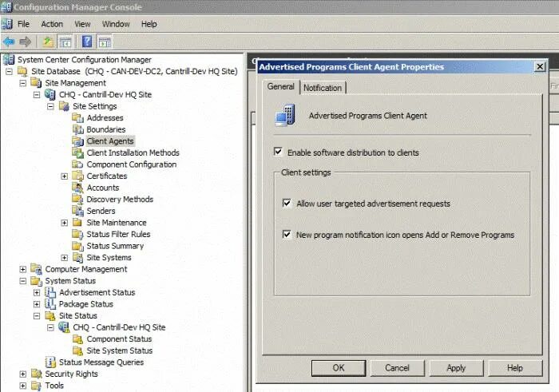Screen dimensions: 559x392
Task: Click the Advertised Programs Client Agent computer icon
Action: pyautogui.click(x=285, y=115)
